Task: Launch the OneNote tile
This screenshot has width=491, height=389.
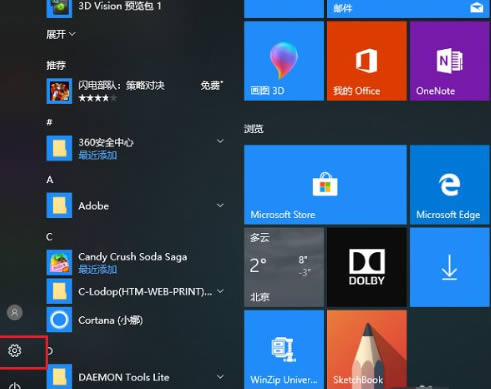Action: (450, 61)
